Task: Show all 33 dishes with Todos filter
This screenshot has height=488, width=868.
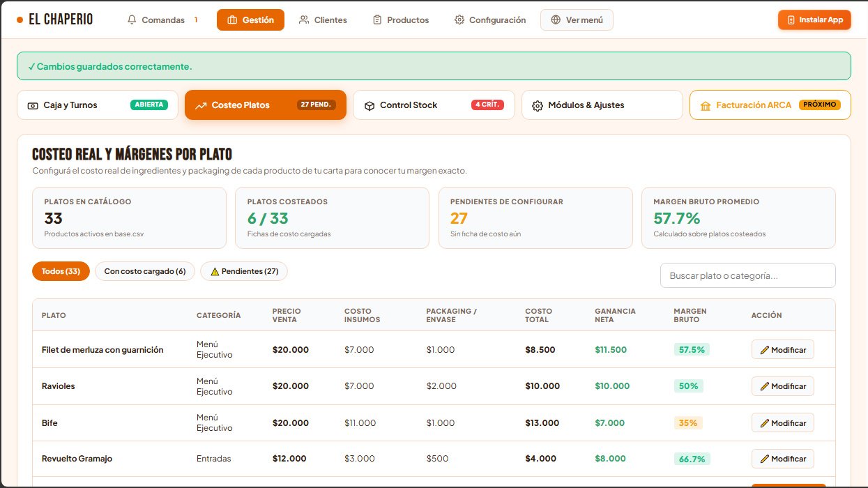Action: coord(61,271)
